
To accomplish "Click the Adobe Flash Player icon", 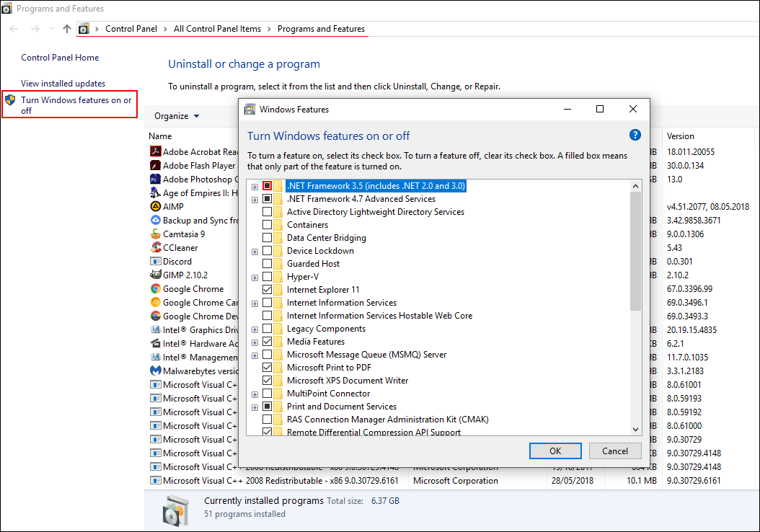I will coord(155,165).
